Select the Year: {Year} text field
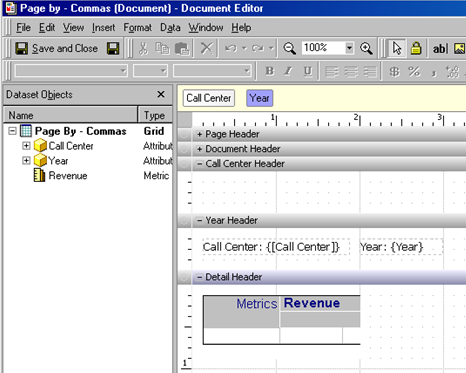This screenshot has width=466, height=373. (401, 247)
